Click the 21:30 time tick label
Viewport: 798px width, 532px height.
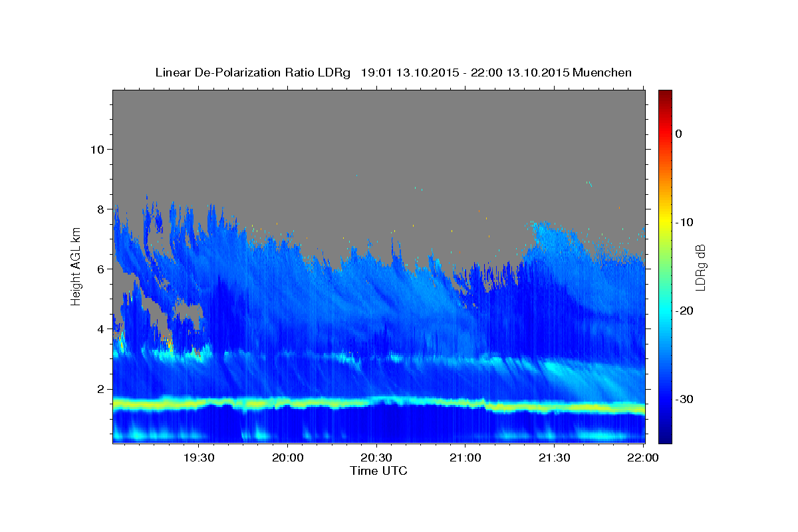tap(553, 458)
